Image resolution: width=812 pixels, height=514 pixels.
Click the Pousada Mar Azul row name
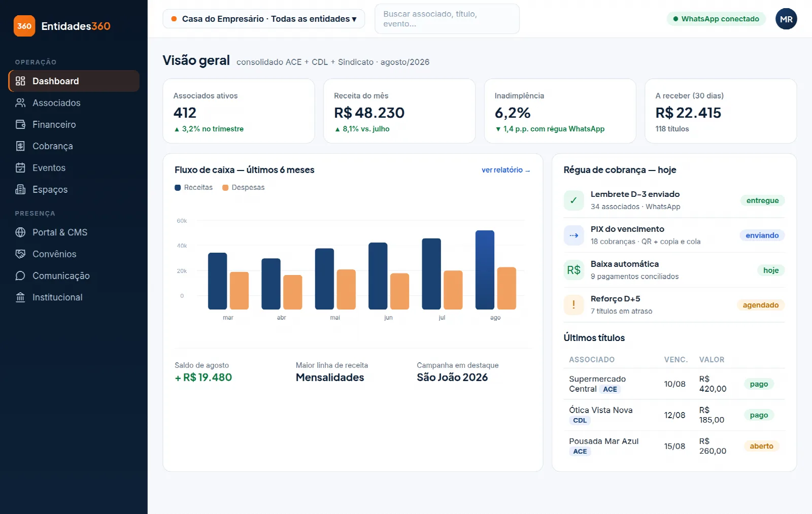[x=604, y=441]
